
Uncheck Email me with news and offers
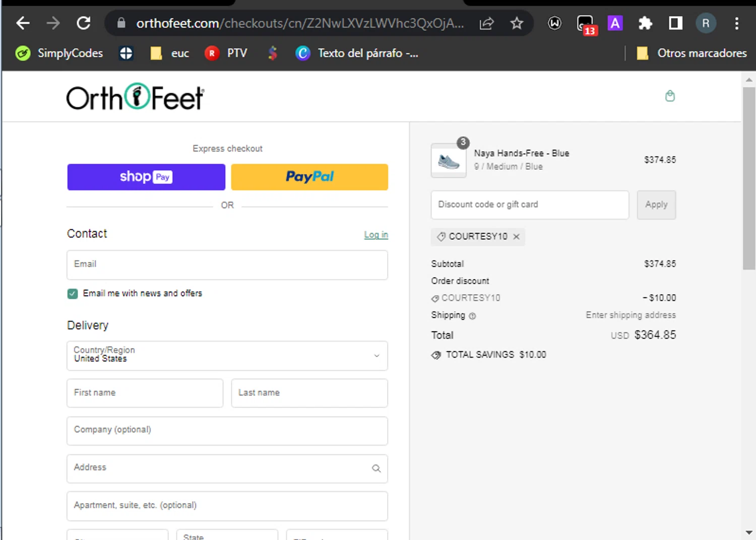point(73,294)
